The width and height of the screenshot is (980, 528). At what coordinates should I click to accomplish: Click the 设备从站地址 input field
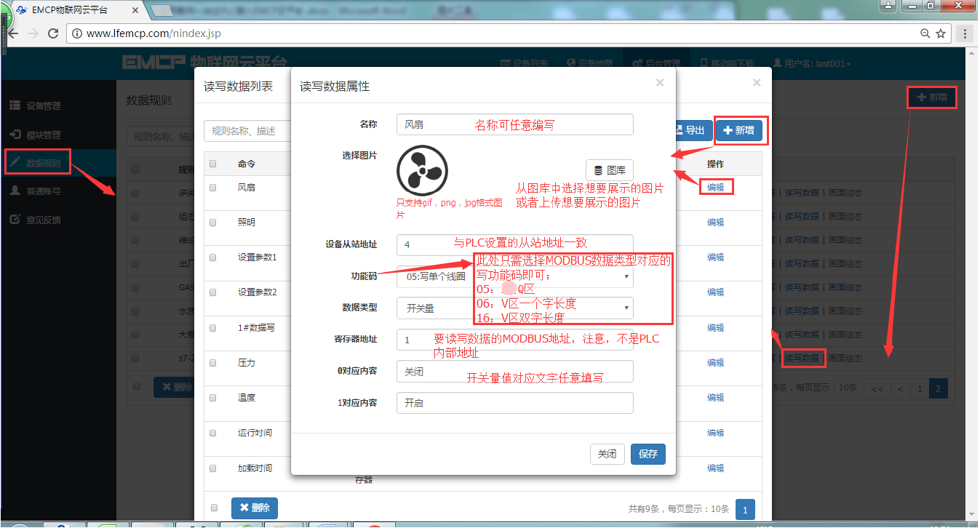[514, 245]
